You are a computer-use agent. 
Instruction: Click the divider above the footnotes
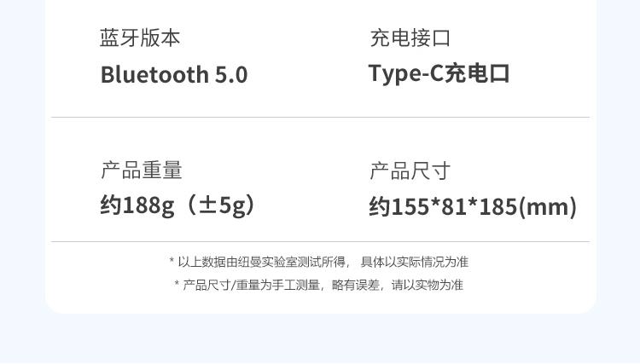(320, 242)
